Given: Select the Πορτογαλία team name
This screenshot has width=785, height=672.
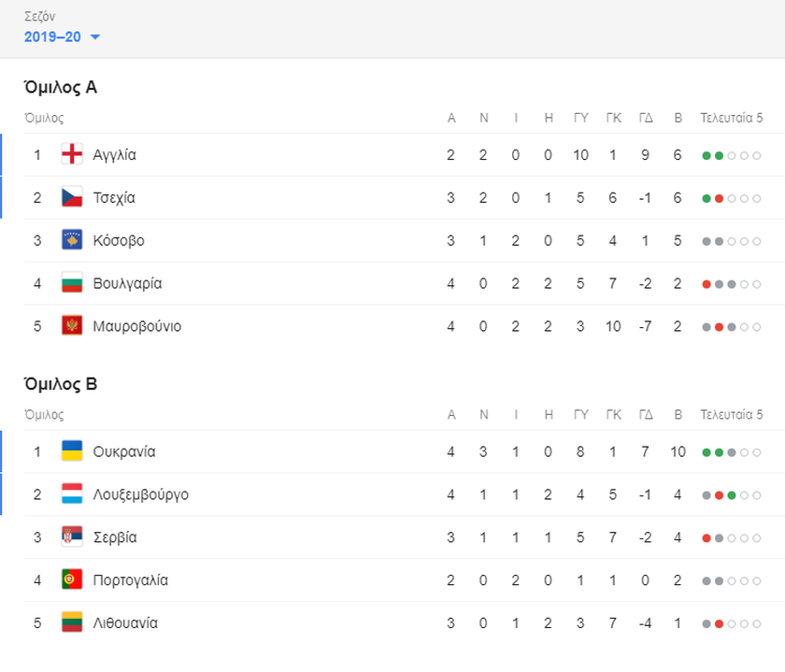Looking at the screenshot, I should click(x=131, y=580).
